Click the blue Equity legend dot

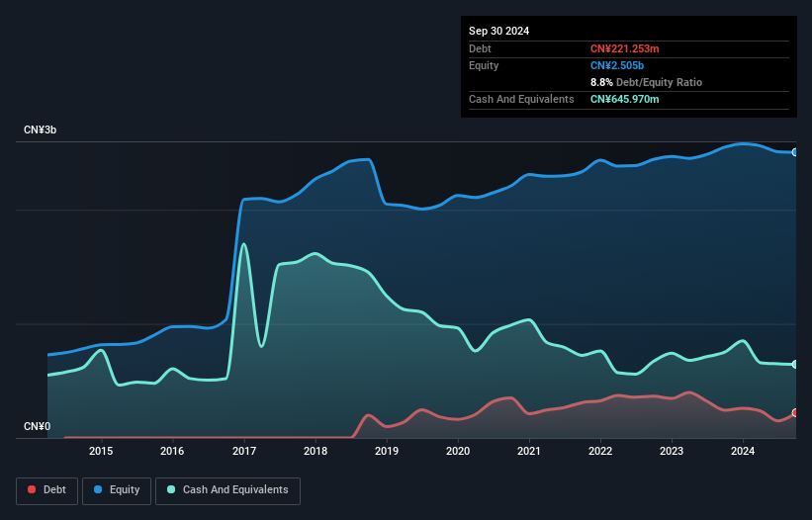98,489
